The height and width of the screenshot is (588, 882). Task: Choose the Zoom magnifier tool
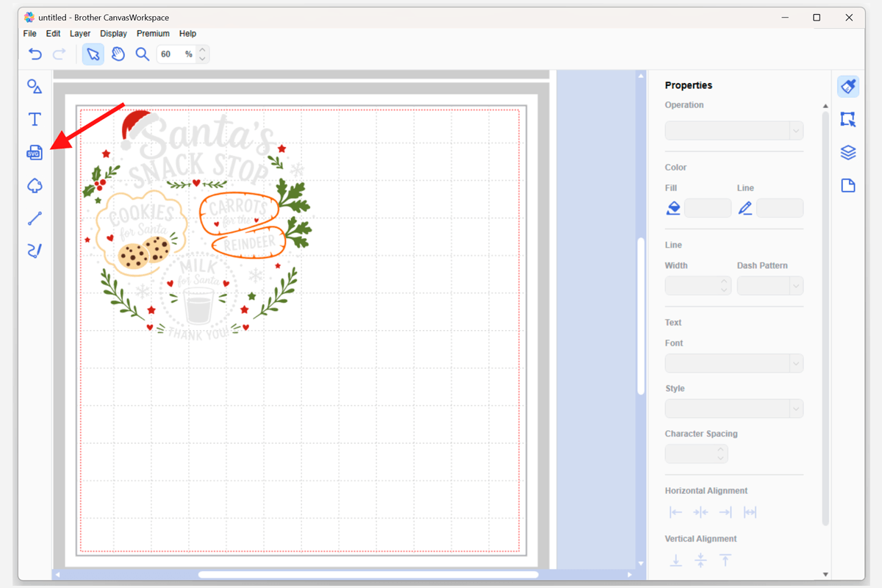143,54
